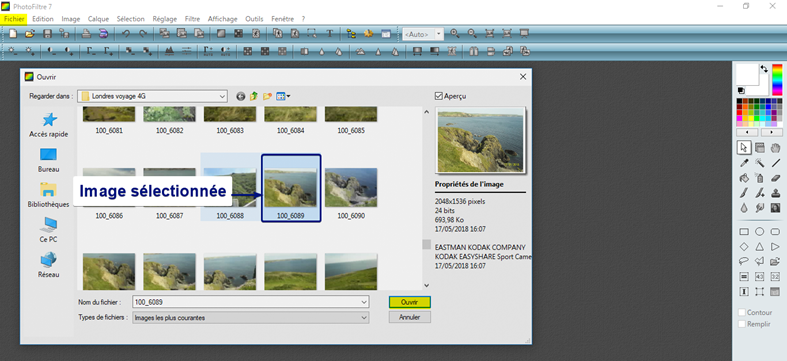This screenshot has width=787, height=361.
Task: Go to Réseau in the dialog sidebar
Action: click(x=49, y=266)
